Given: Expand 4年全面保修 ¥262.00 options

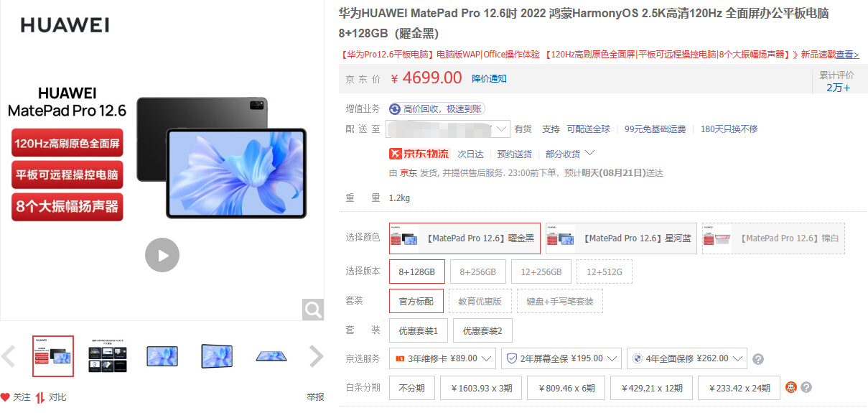Looking at the screenshot, I should [x=687, y=358].
